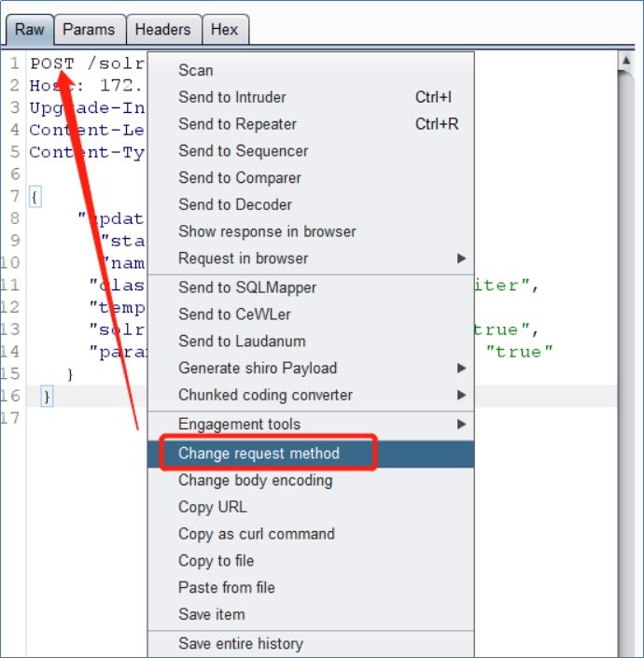Select Save item

pyautogui.click(x=311, y=614)
